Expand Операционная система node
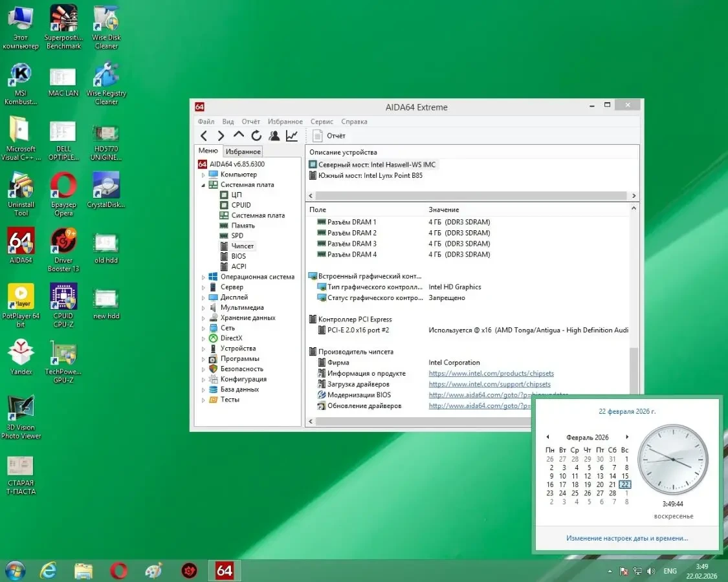This screenshot has width=728, height=582. click(x=203, y=277)
